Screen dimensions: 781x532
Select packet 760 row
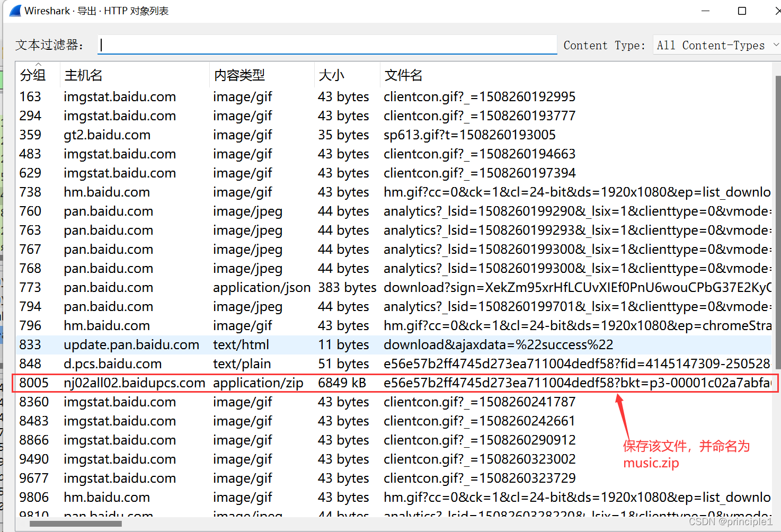point(394,211)
